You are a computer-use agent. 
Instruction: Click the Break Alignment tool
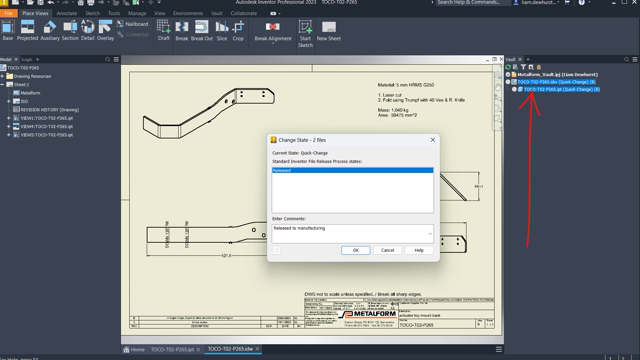coord(273,32)
